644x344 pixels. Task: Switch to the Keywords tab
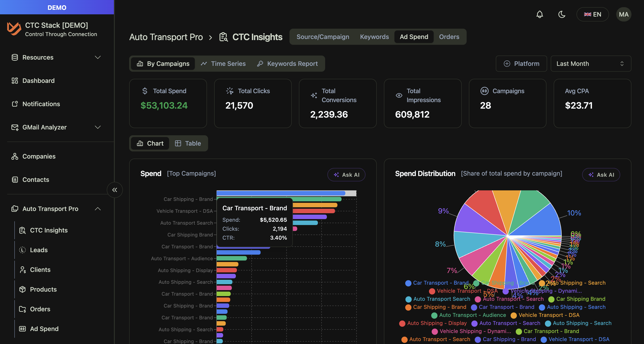pyautogui.click(x=374, y=37)
